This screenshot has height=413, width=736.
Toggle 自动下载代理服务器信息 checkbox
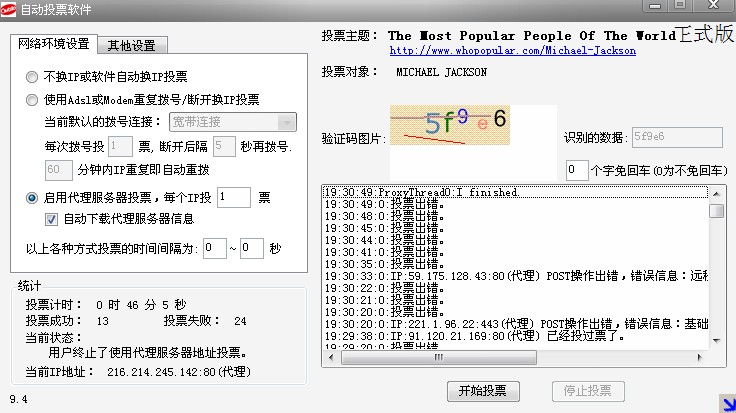(51, 219)
